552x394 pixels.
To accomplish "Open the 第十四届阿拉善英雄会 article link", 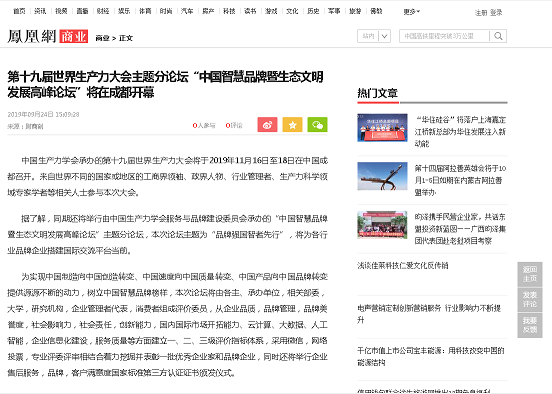I will pyautogui.click(x=460, y=180).
